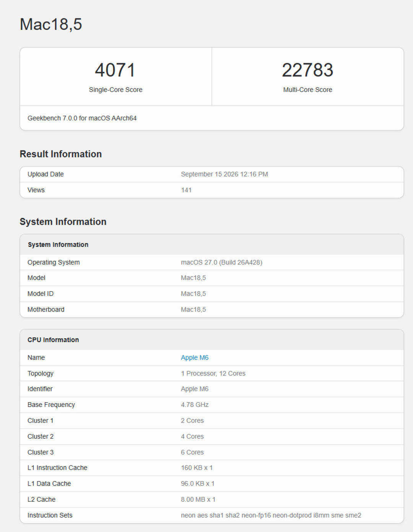Select the multi-core score 22783
The height and width of the screenshot is (532, 413).
[x=307, y=70]
